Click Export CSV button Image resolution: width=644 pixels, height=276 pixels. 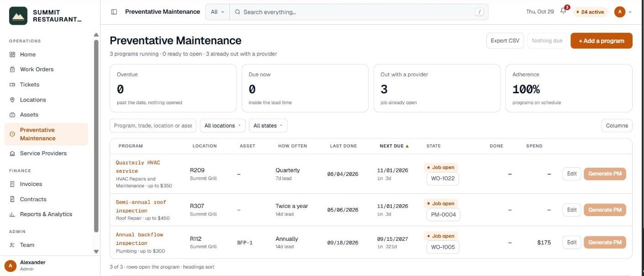tap(505, 41)
